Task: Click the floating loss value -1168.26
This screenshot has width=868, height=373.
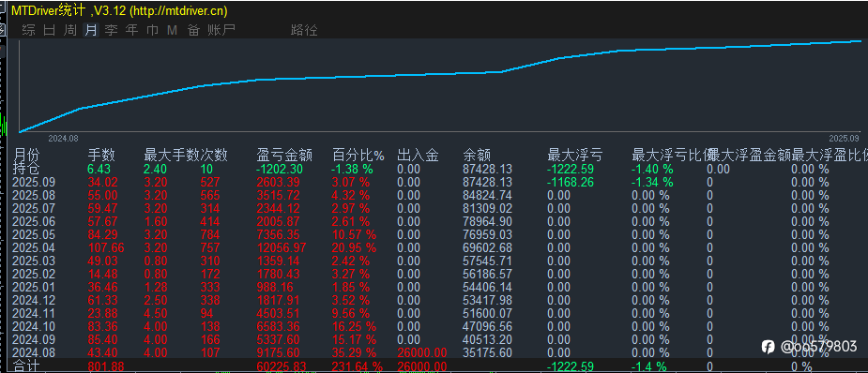Action: [571, 183]
